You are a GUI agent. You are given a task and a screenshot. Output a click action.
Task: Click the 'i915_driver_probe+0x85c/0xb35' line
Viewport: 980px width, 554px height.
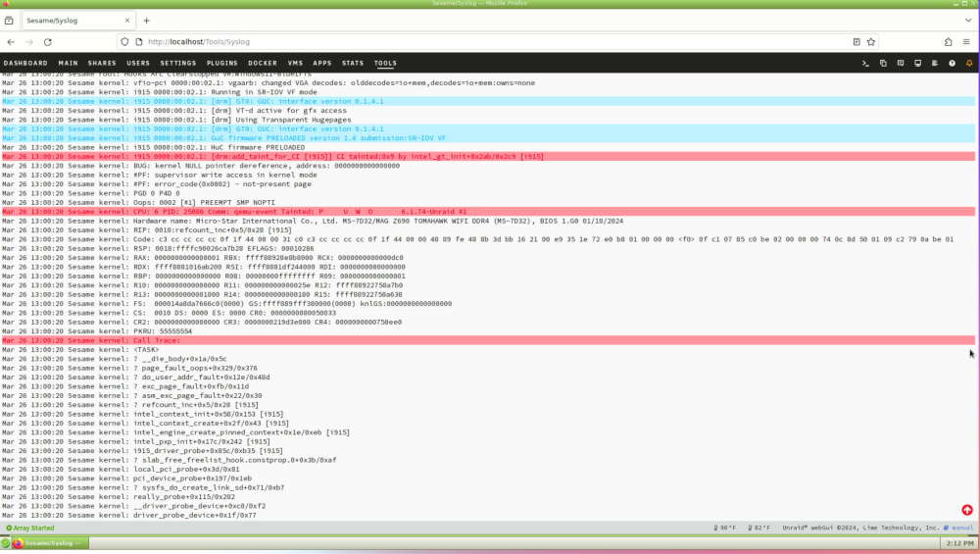tap(488, 451)
